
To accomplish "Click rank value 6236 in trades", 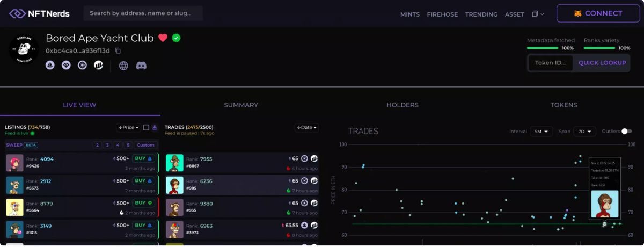I will tap(206, 181).
